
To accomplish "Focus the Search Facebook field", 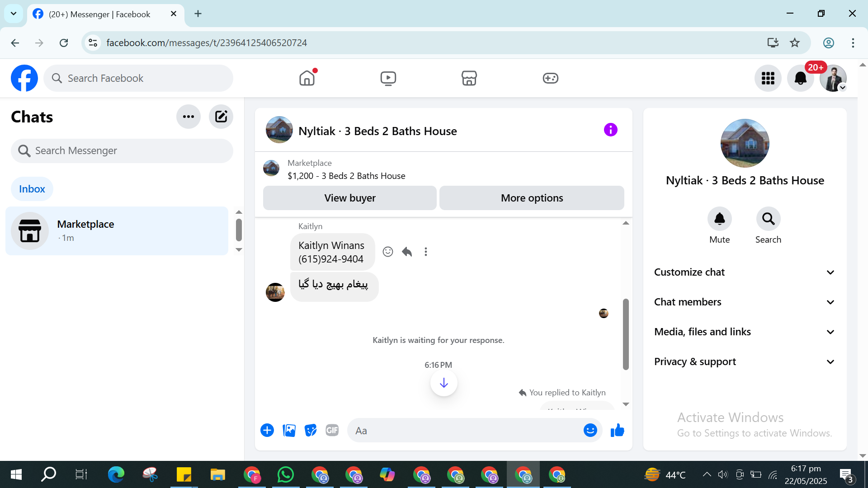I will [138, 78].
